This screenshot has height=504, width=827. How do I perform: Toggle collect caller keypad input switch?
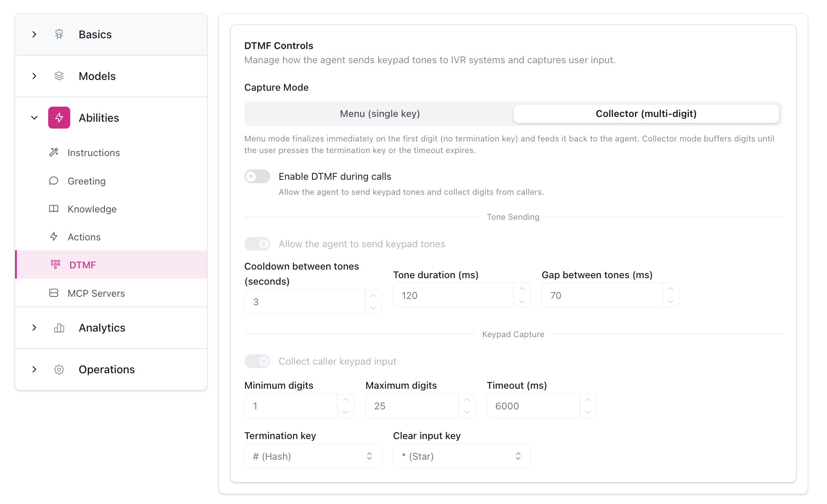257,361
